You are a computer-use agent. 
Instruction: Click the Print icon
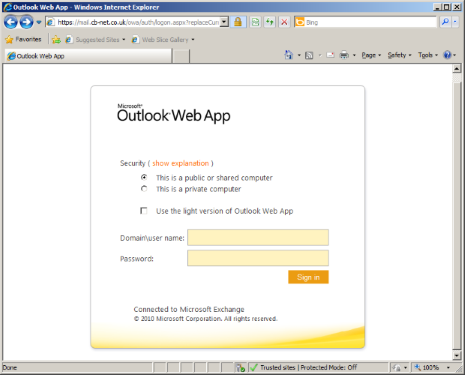coord(344,55)
